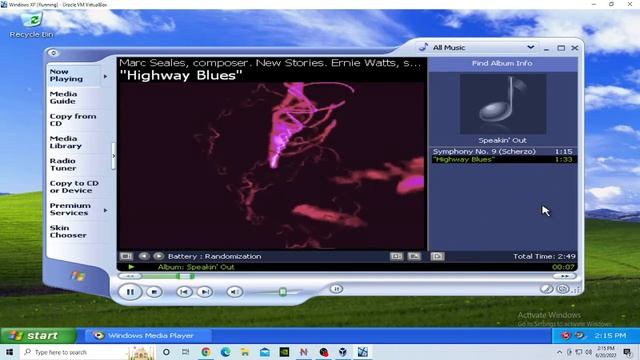The image size is (640, 360).
Task: Open VirtualBox cube taskbar icon
Action: [343, 352]
